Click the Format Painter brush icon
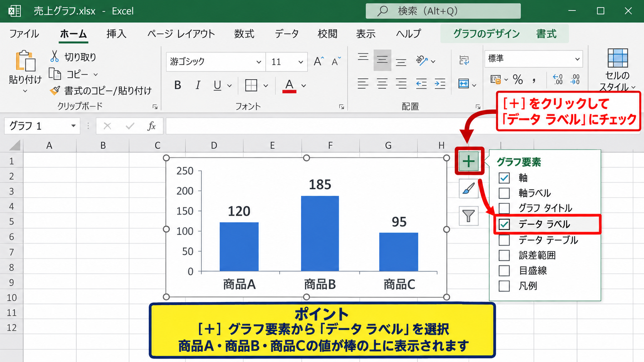 click(55, 90)
